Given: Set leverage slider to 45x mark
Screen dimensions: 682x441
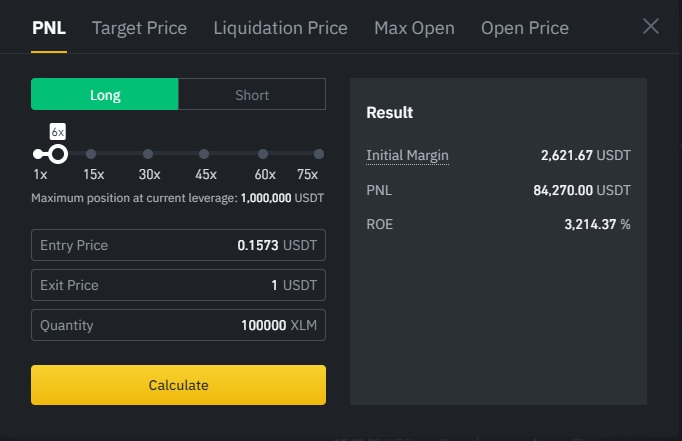Looking at the screenshot, I should pos(204,154).
